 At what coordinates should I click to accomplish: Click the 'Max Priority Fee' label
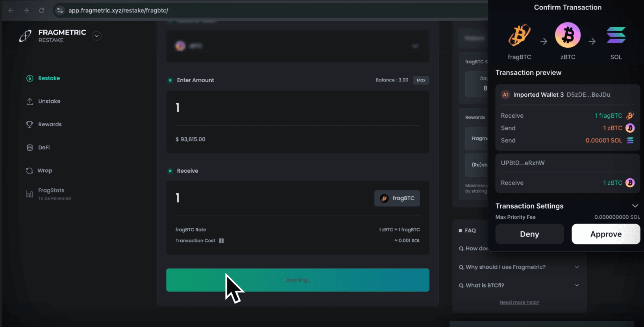(515, 217)
